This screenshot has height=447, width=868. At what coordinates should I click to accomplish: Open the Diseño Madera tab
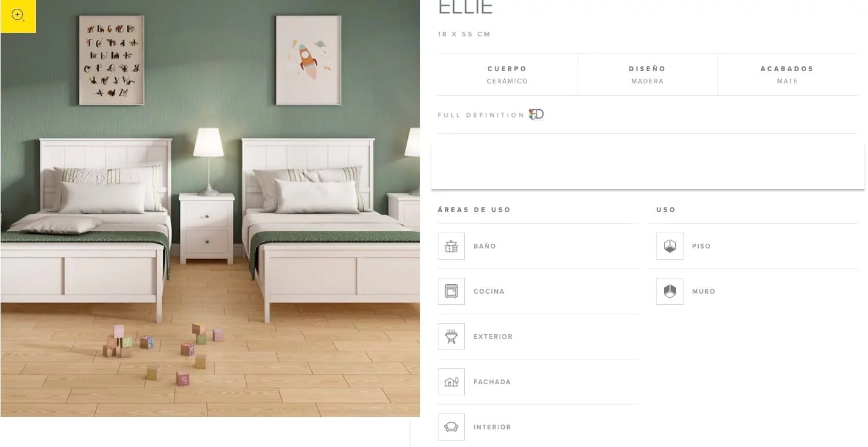pyautogui.click(x=647, y=75)
